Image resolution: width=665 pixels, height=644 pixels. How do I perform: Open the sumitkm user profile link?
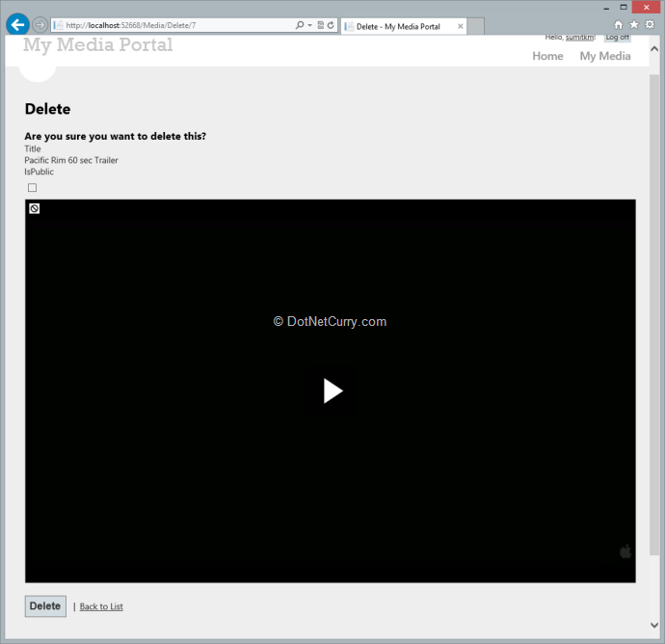point(580,38)
